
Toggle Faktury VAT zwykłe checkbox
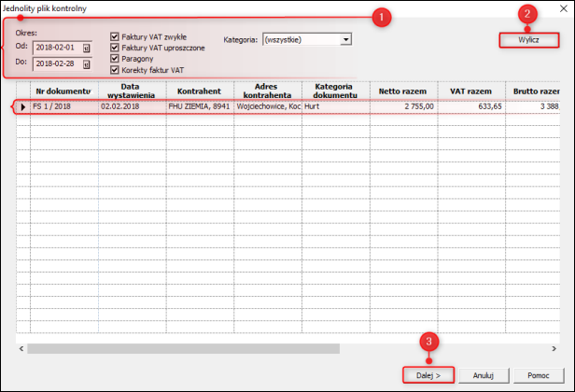115,36
